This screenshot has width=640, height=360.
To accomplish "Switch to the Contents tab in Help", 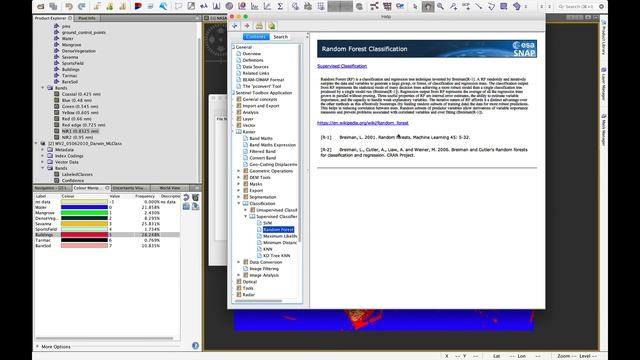I will [x=256, y=37].
